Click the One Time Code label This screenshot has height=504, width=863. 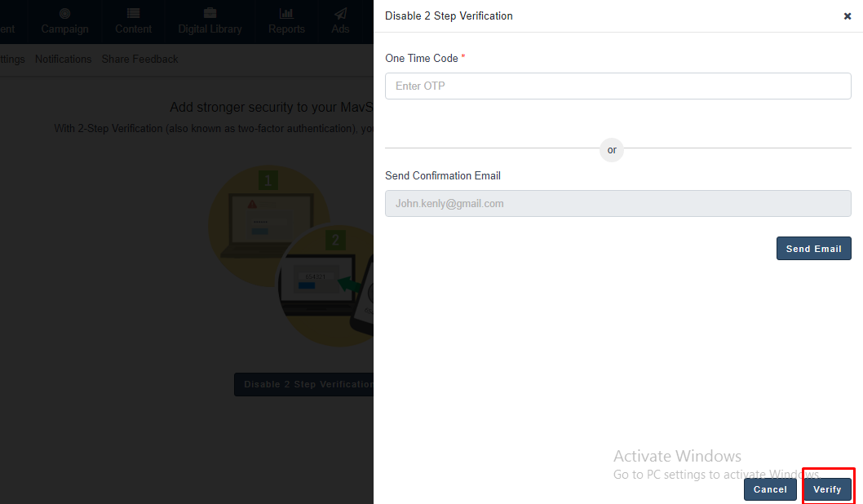click(421, 58)
